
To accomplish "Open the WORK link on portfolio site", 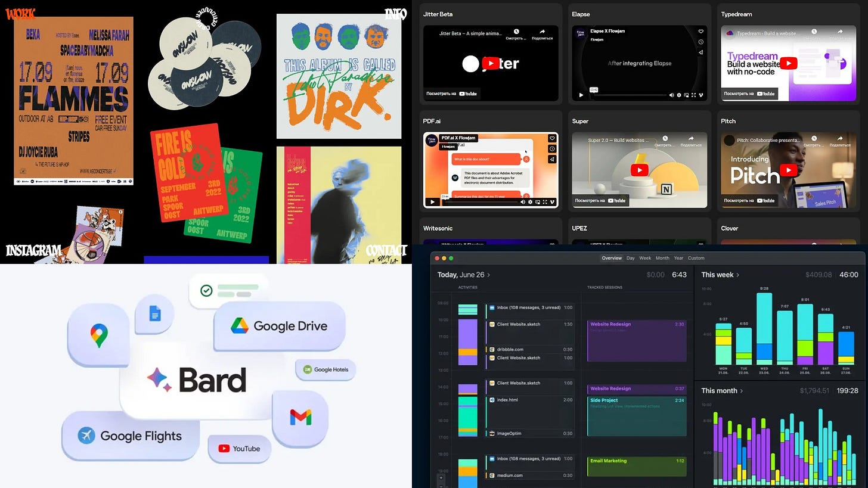I will tap(20, 14).
